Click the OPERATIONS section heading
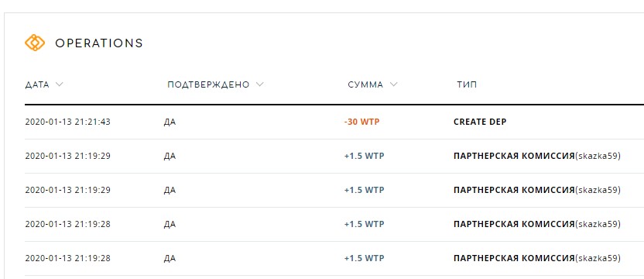The width and height of the screenshot is (644, 279). (x=99, y=43)
